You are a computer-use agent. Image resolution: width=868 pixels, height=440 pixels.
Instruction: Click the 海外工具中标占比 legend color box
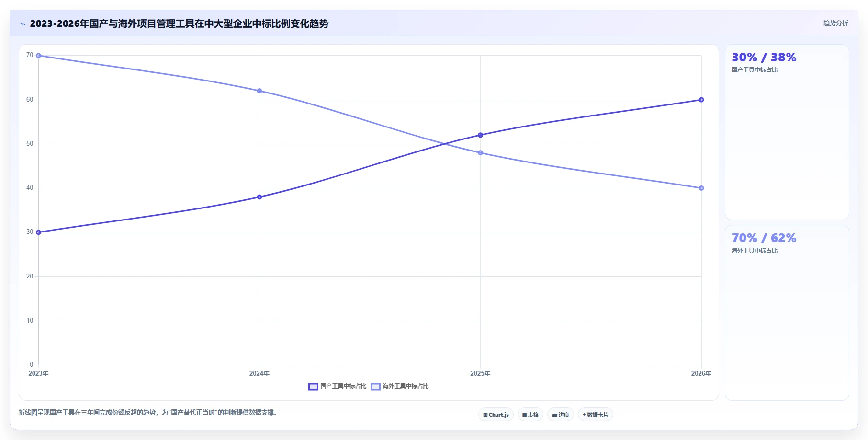pos(375,387)
